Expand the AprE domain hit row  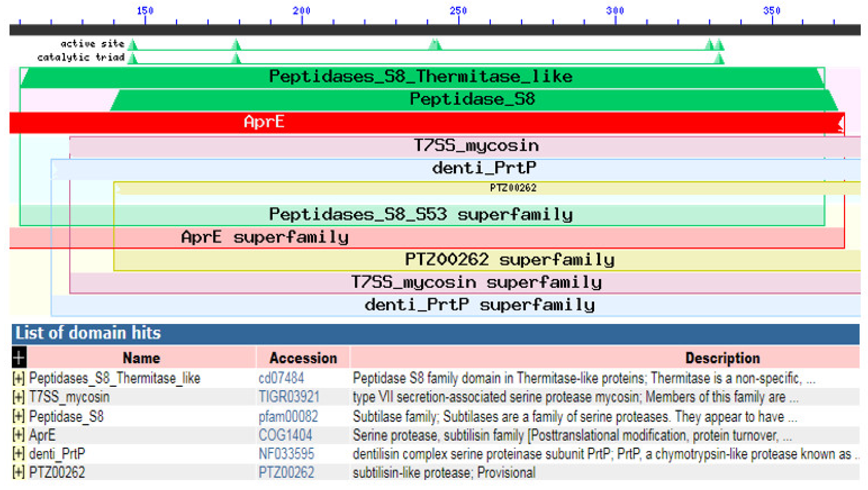(x=18, y=435)
